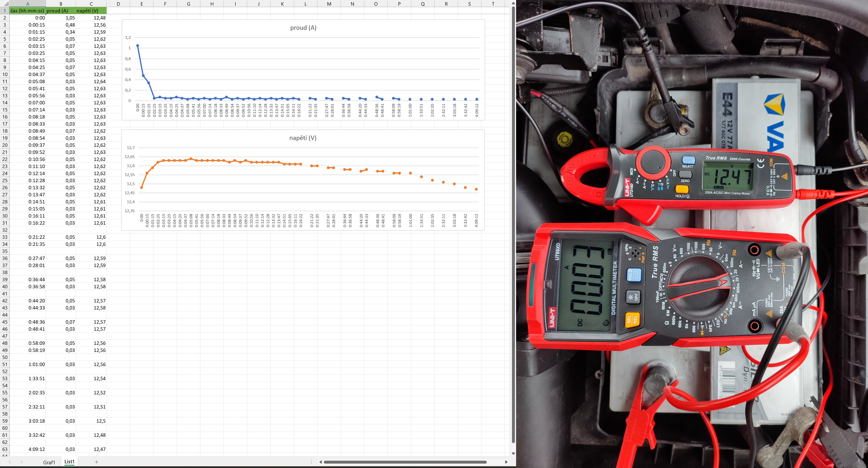Select row 32 header

[5, 230]
